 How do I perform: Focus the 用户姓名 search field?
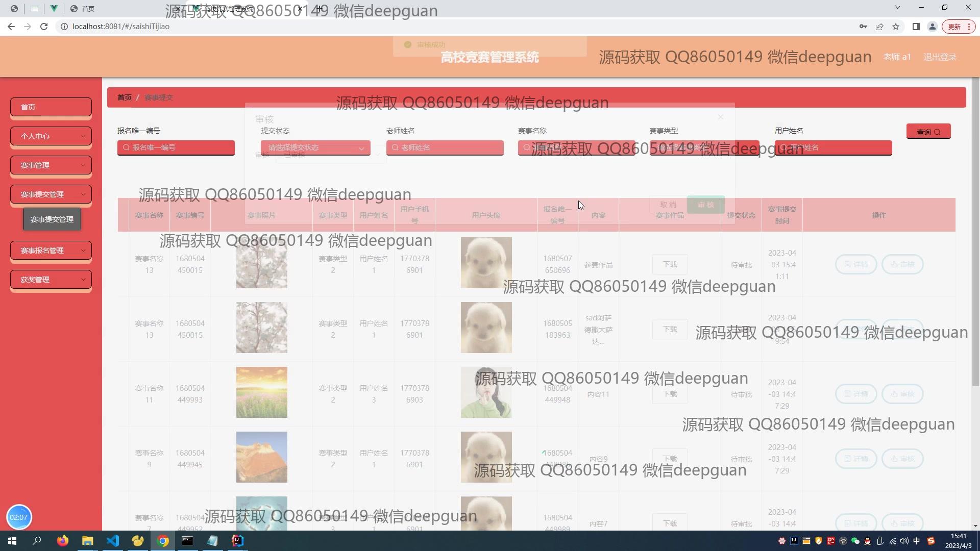[x=834, y=147]
